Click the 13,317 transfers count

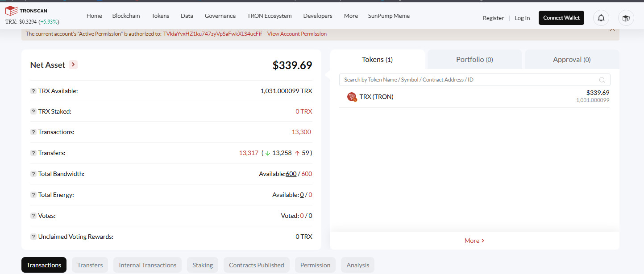pyautogui.click(x=249, y=153)
